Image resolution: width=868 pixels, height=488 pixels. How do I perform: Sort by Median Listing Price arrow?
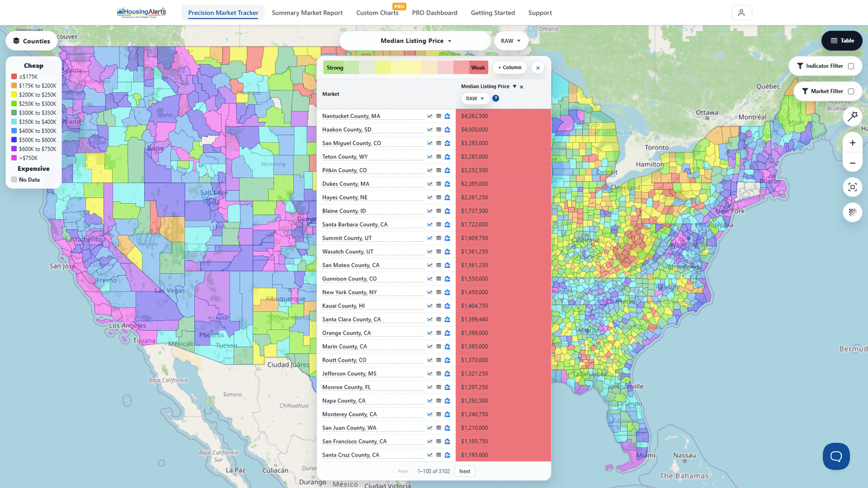click(515, 87)
